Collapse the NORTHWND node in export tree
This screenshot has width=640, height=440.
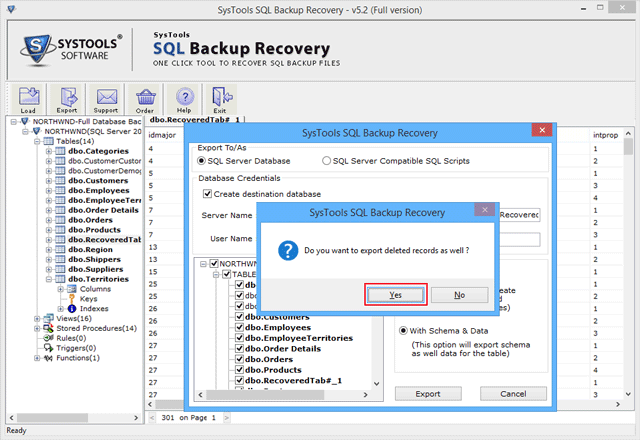point(203,264)
